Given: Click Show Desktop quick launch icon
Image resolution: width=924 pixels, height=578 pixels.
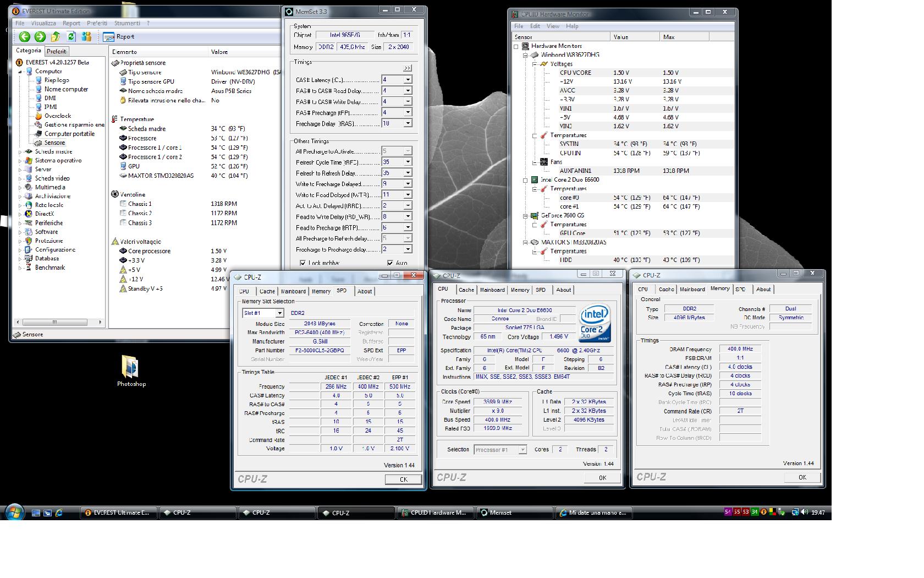Looking at the screenshot, I should pos(36,513).
